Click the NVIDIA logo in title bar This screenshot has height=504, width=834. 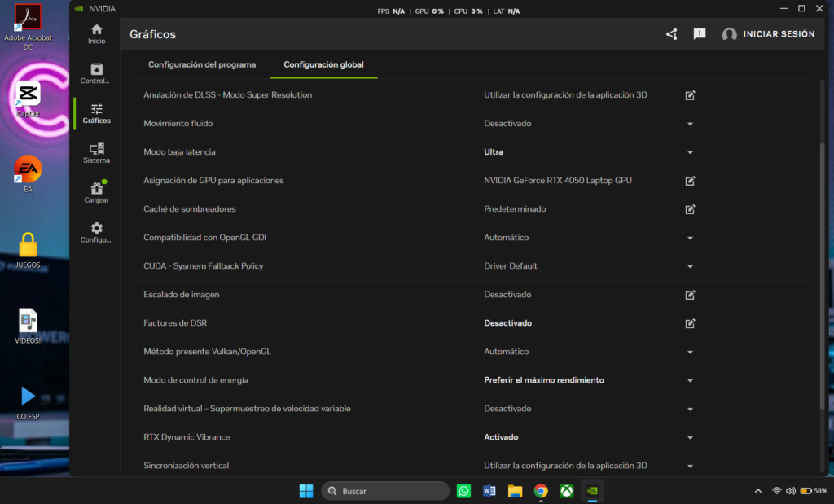[79, 8]
